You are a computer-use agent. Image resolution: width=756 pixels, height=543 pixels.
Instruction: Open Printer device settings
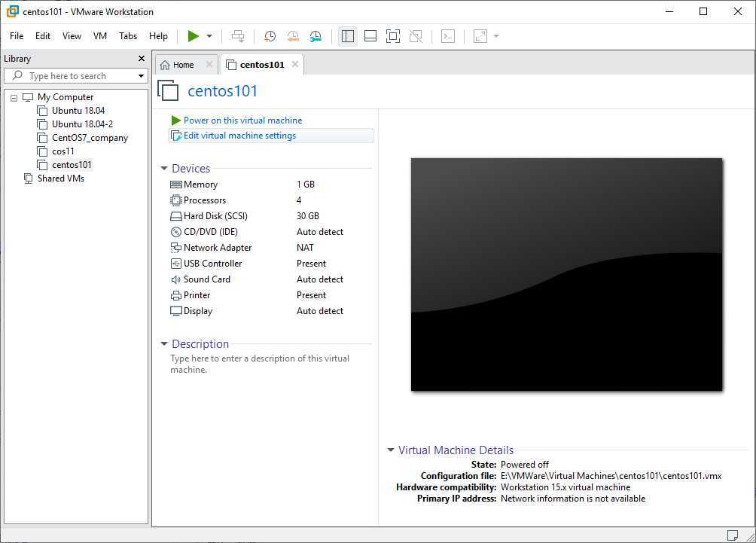197,295
